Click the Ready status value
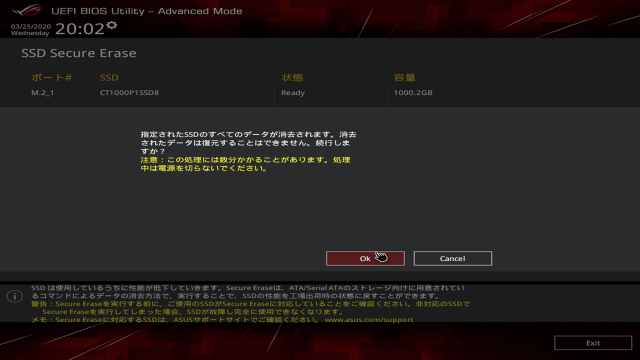 click(x=293, y=93)
